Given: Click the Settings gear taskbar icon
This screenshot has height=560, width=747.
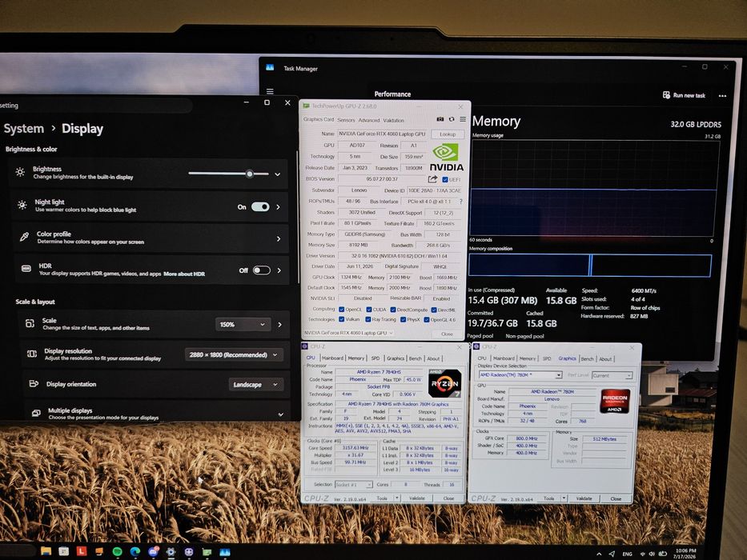Looking at the screenshot, I should coord(171,552).
